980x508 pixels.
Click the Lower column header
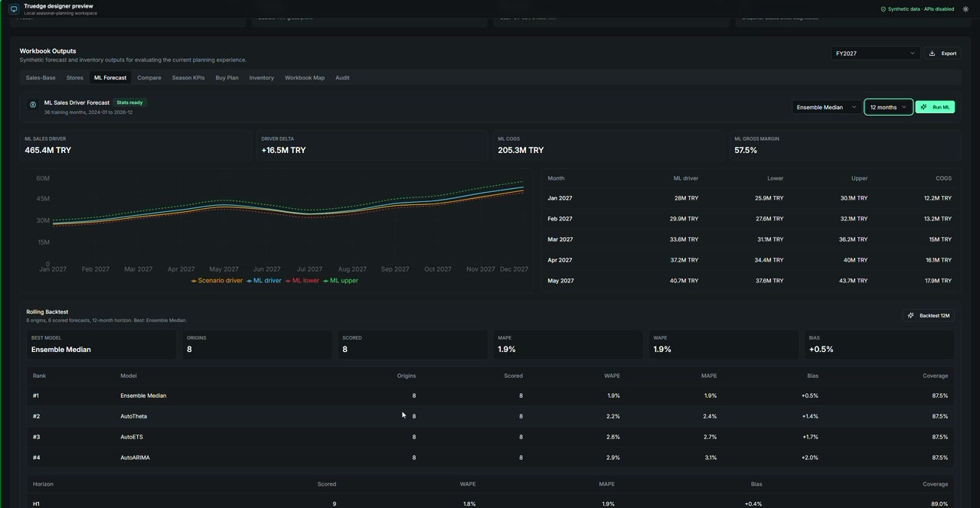(776, 178)
